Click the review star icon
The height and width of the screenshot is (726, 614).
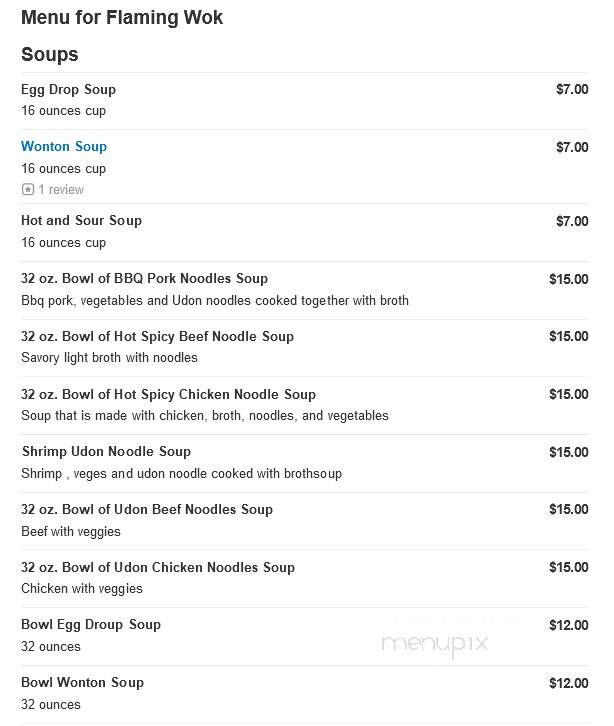pyautogui.click(x=28, y=189)
